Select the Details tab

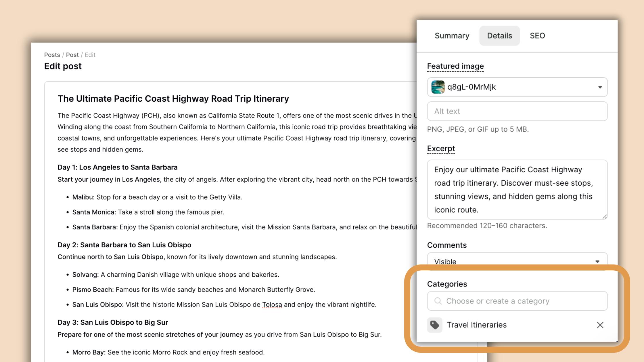pos(499,36)
